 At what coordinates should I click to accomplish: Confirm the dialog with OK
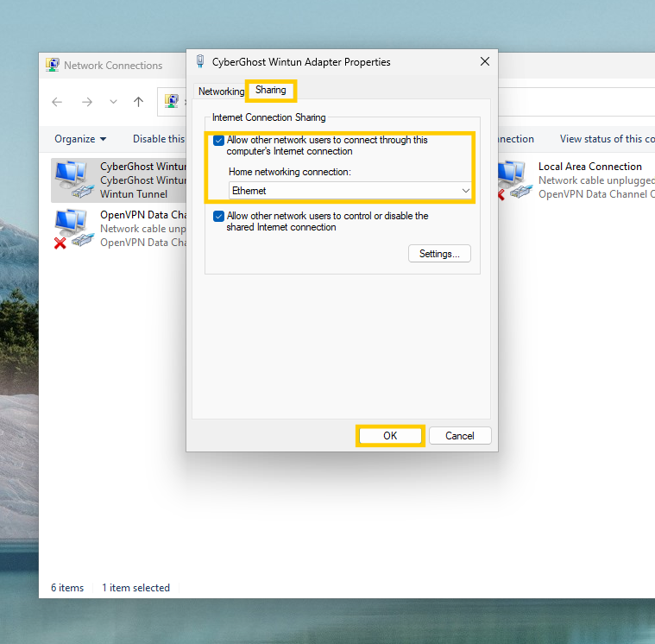tap(390, 436)
